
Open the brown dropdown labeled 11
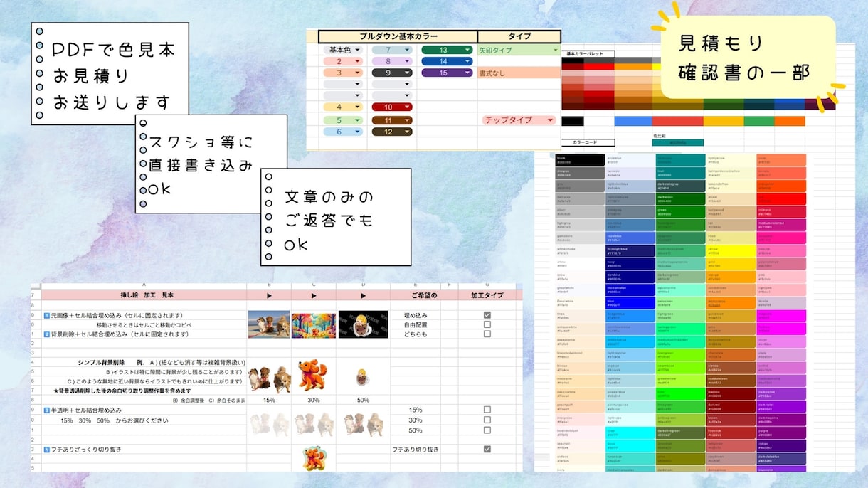pos(393,120)
